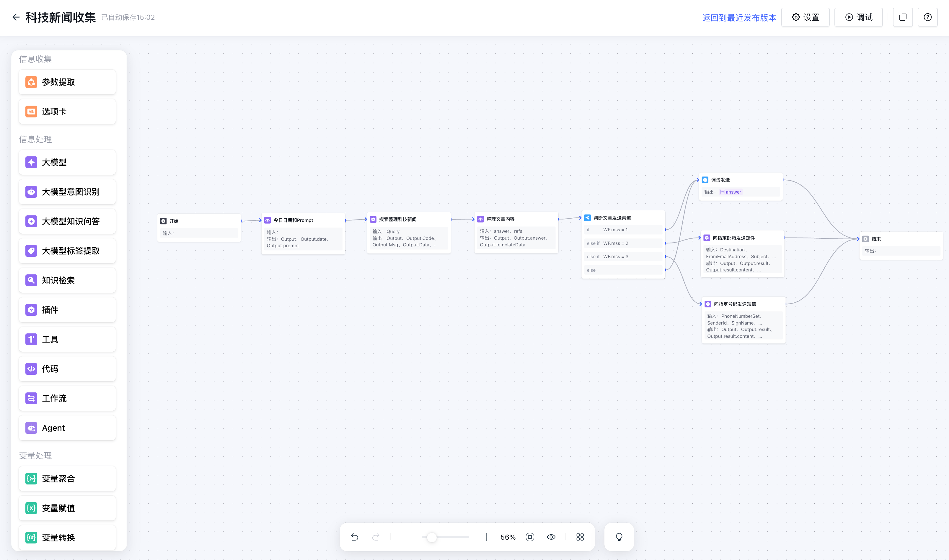This screenshot has width=949, height=560.
Task: Pick the 变量聚合 item in sidebar
Action: pos(67,479)
